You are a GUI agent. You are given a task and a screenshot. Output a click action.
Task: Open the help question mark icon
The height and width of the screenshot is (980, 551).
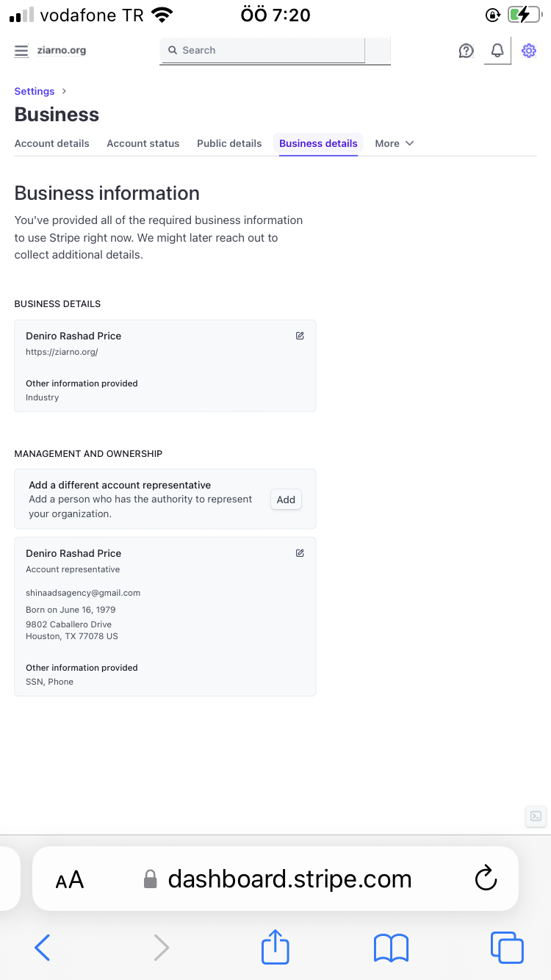click(466, 51)
